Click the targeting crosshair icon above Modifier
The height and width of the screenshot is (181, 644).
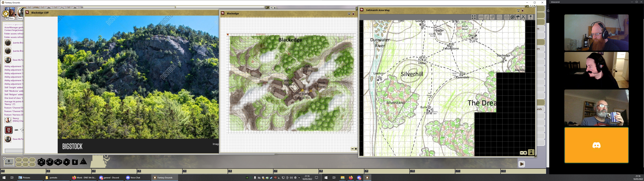(x=4, y=159)
